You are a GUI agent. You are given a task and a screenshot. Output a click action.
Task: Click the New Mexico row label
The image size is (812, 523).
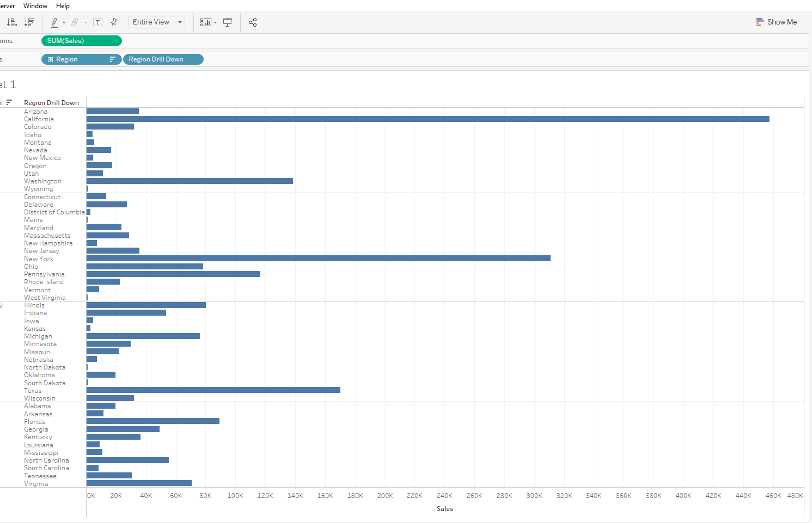click(42, 158)
